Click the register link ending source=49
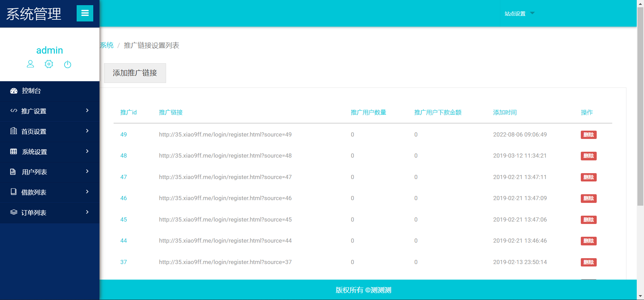The image size is (644, 300). [x=225, y=134]
